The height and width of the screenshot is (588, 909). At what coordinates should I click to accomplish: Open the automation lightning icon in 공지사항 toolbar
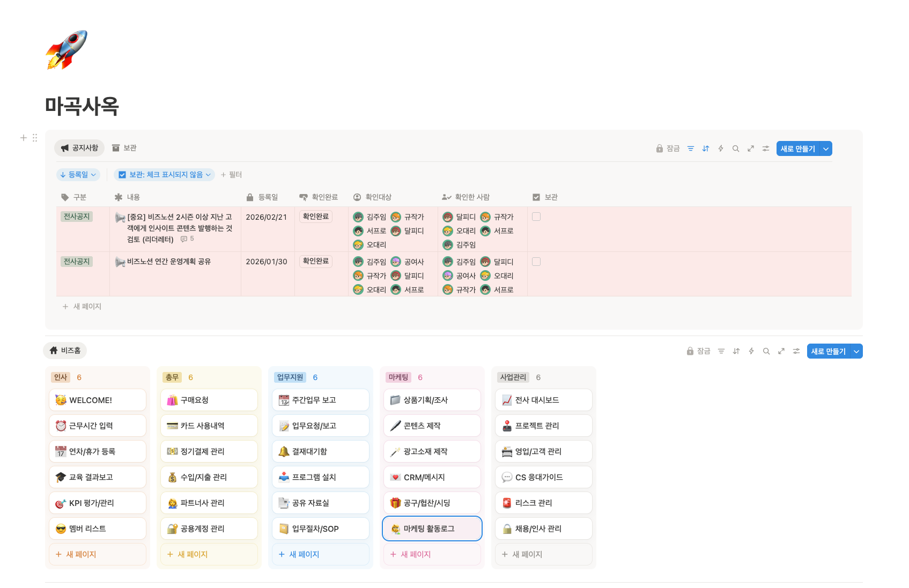point(721,148)
